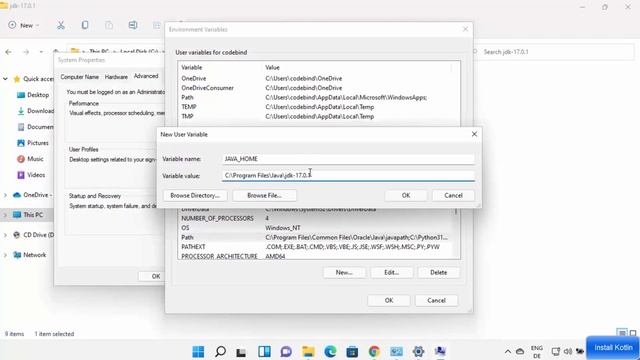Switch to Hardware tab in System Properties

[116, 77]
